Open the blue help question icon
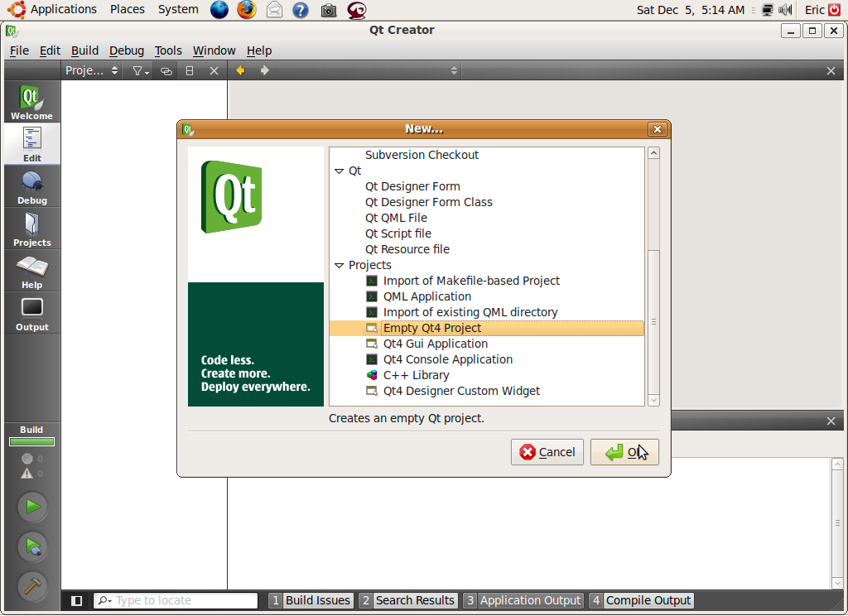 pos(300,10)
